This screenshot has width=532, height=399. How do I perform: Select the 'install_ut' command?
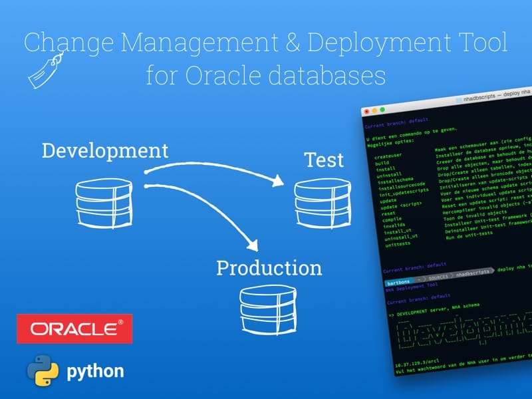398,231
